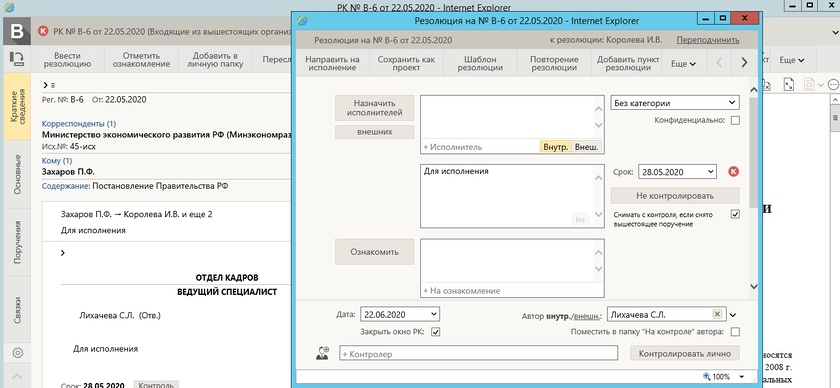The height and width of the screenshot is (388, 840).
Task: Click the right arrow next-page icon
Action: pyautogui.click(x=744, y=63)
